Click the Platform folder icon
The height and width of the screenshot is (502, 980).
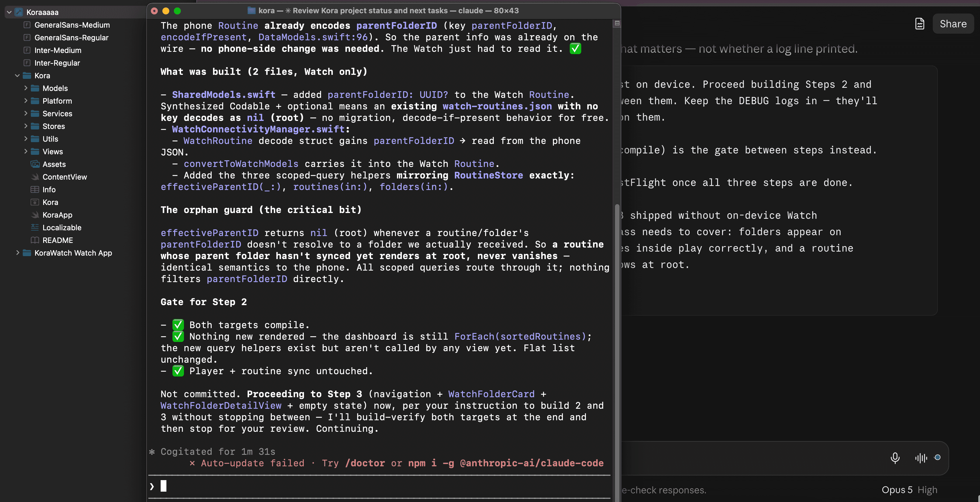(35, 101)
